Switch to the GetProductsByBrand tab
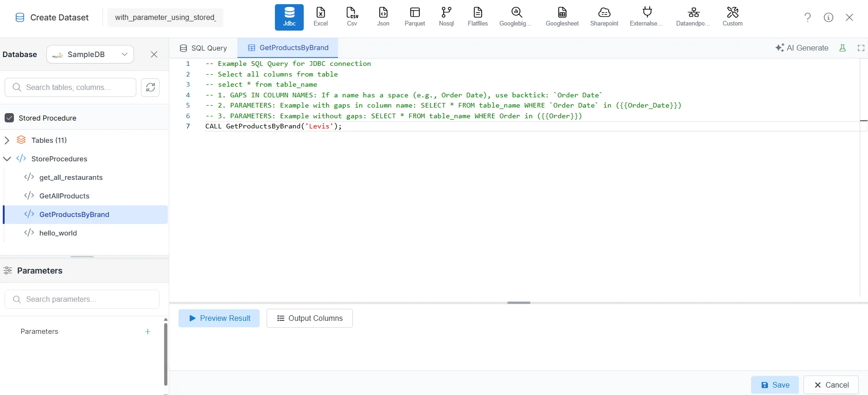This screenshot has height=395, width=868. pos(288,48)
